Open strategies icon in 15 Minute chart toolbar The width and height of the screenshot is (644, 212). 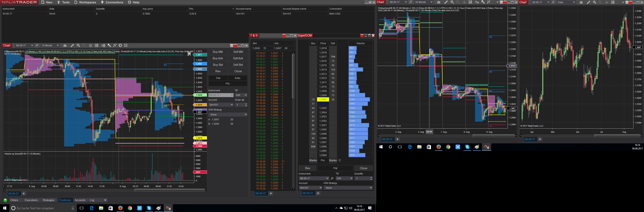coord(115,46)
